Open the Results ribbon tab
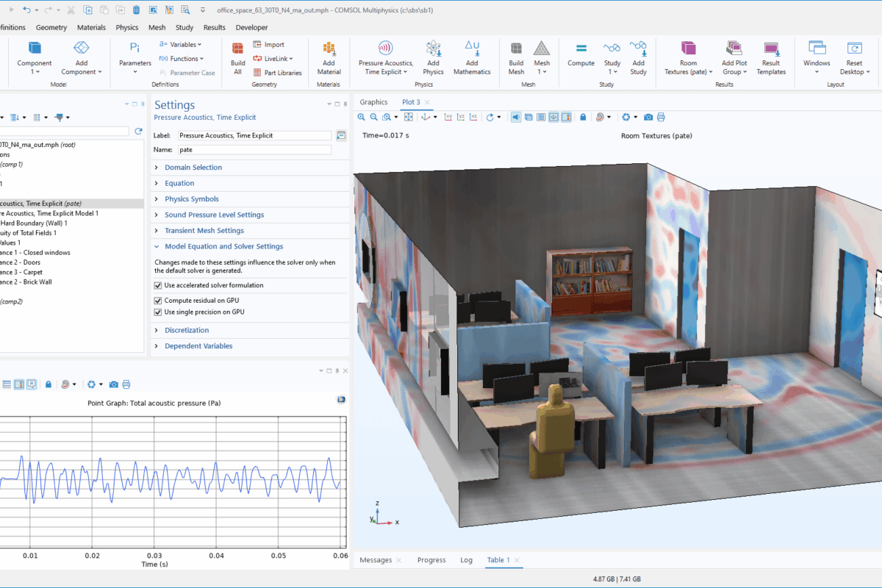The width and height of the screenshot is (882, 588). [214, 27]
